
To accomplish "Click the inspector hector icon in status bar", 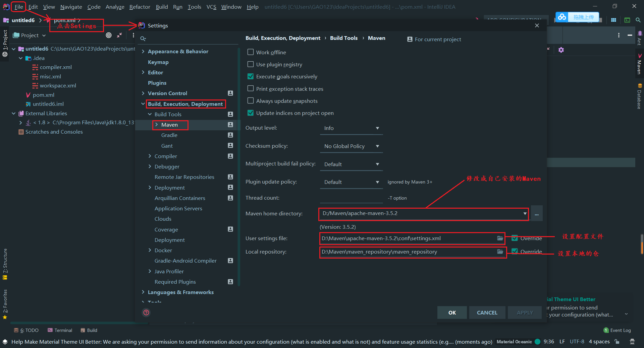I will 632,342.
